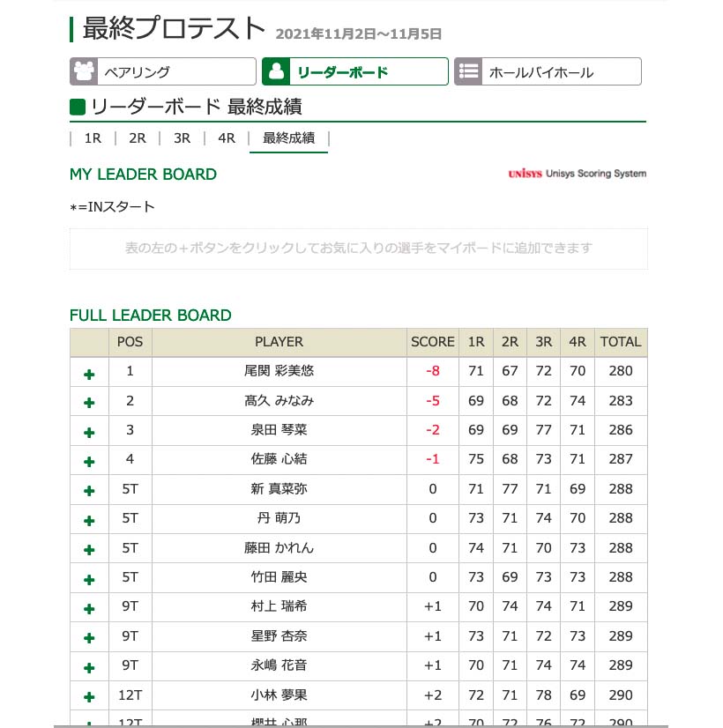Click the plus icon for 佐藤 心結
Image resolution: width=723 pixels, height=728 pixels.
click(x=89, y=462)
